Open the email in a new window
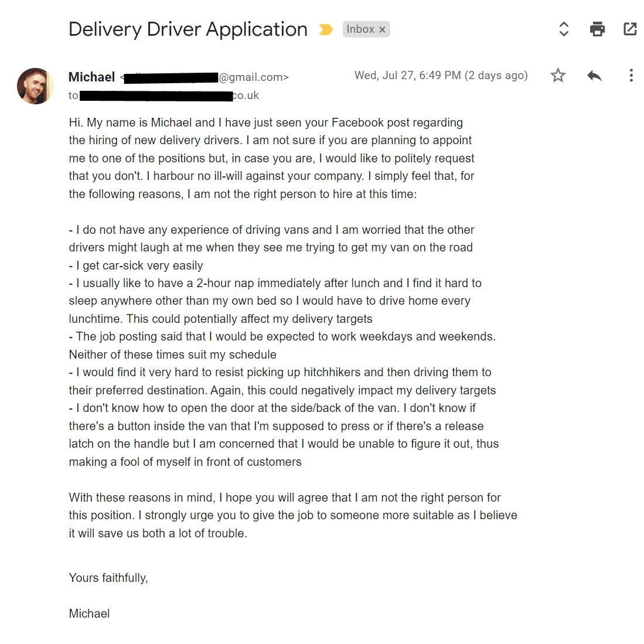Viewport: 644px width, 644px height. pos(630,29)
